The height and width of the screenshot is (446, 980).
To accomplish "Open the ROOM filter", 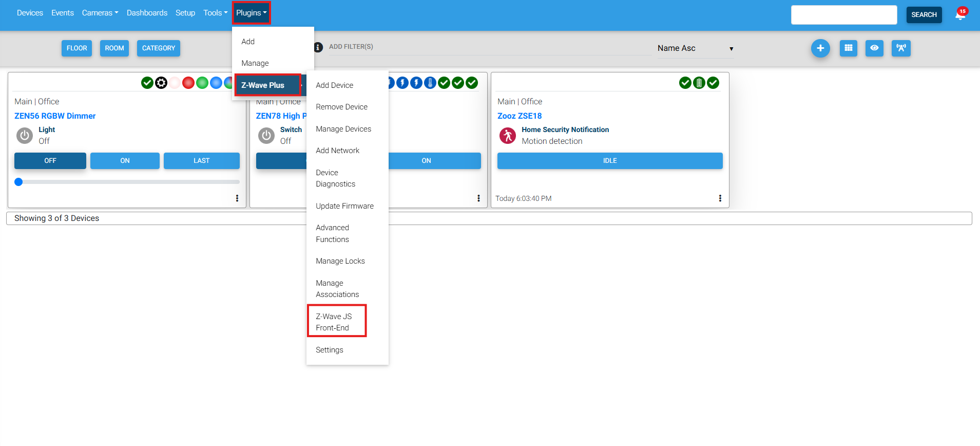I will click(x=114, y=48).
